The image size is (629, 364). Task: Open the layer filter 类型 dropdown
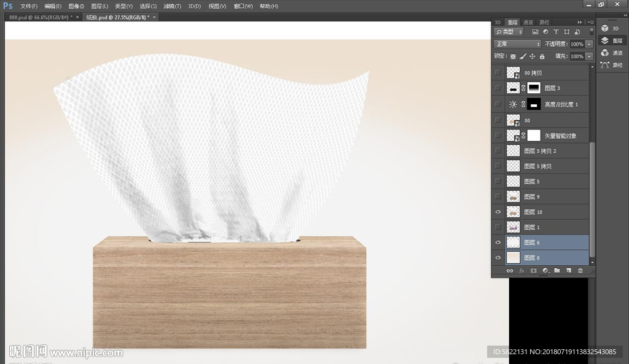tap(509, 32)
